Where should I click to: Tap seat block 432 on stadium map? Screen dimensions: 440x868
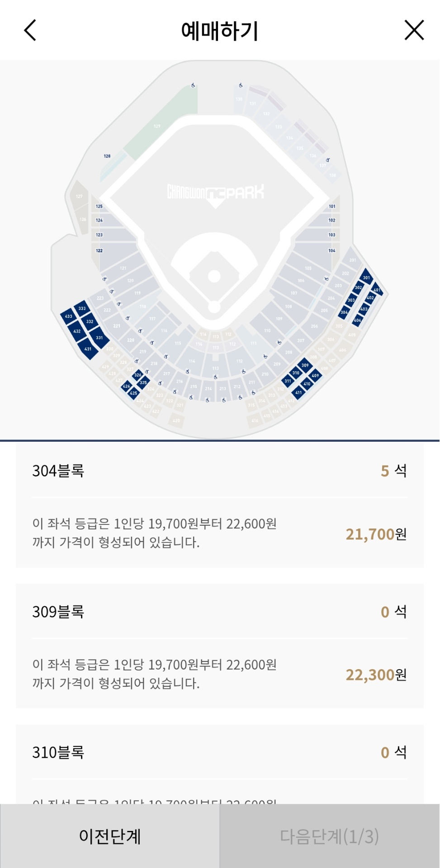pyautogui.click(x=77, y=331)
